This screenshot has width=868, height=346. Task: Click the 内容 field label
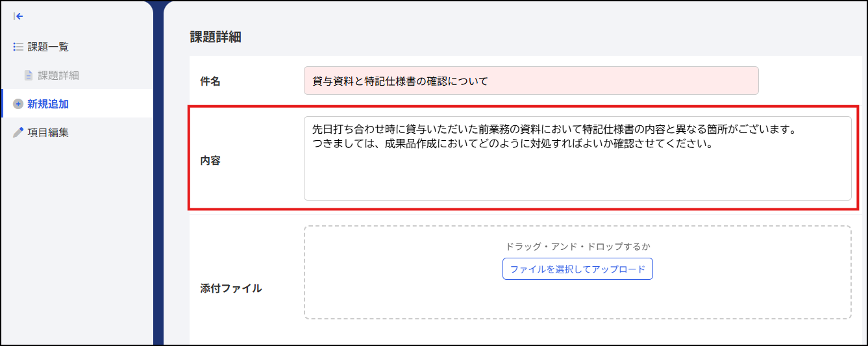[x=210, y=160]
